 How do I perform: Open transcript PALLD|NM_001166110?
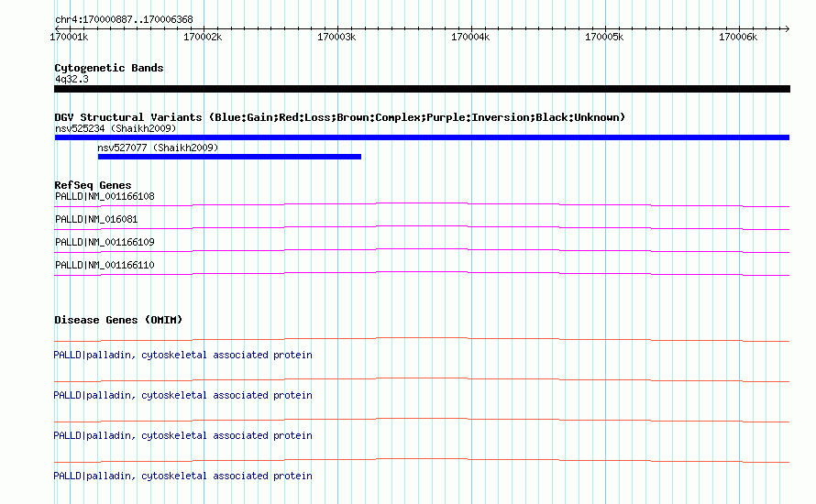105,265
